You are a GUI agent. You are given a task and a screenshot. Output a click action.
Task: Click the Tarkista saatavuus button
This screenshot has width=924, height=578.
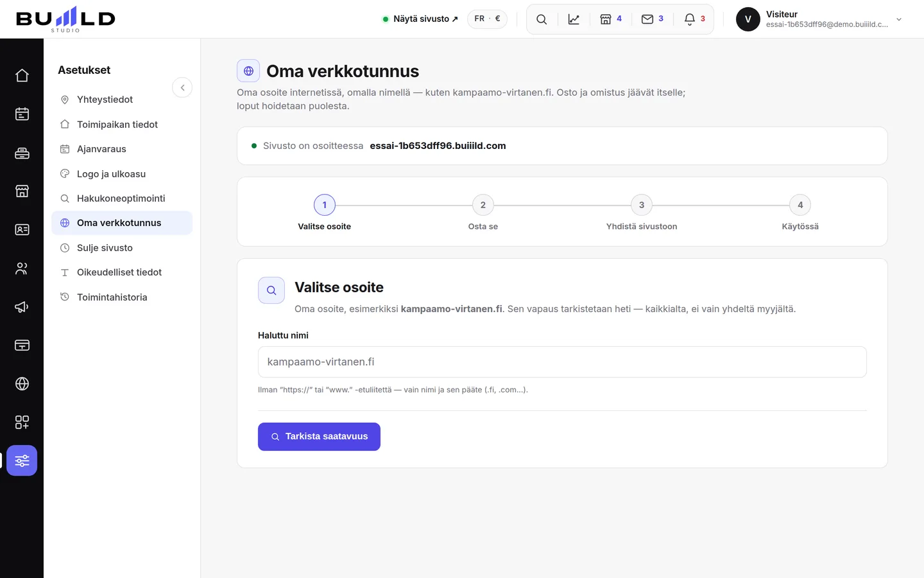(319, 437)
